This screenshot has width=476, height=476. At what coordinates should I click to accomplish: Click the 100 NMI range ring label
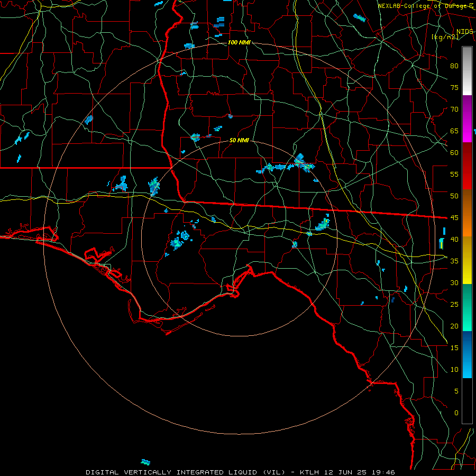tap(239, 42)
